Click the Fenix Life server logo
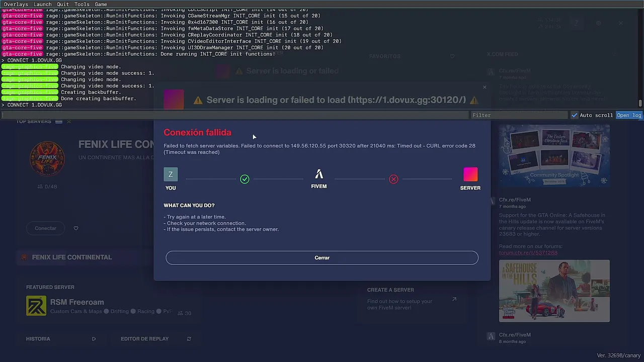The height and width of the screenshot is (362, 644). coord(47,159)
